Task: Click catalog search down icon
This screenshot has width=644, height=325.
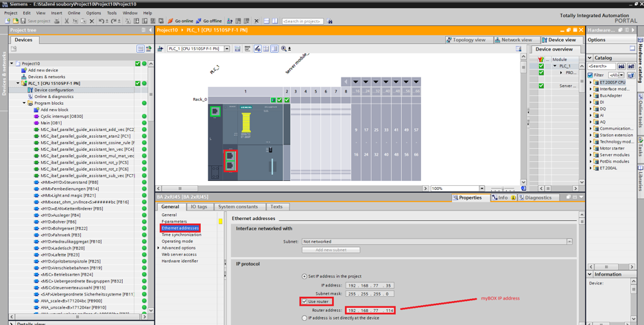Action: [x=621, y=66]
